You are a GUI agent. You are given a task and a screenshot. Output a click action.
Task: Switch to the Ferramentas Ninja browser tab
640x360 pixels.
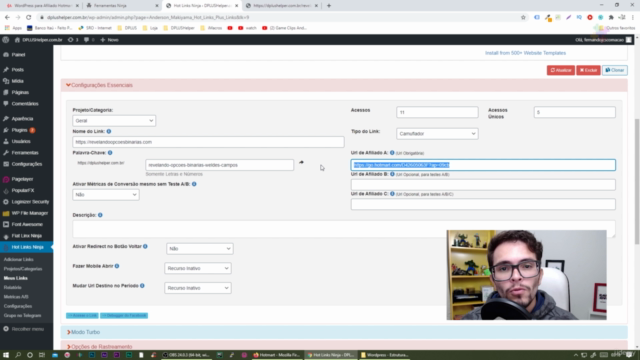(122, 6)
